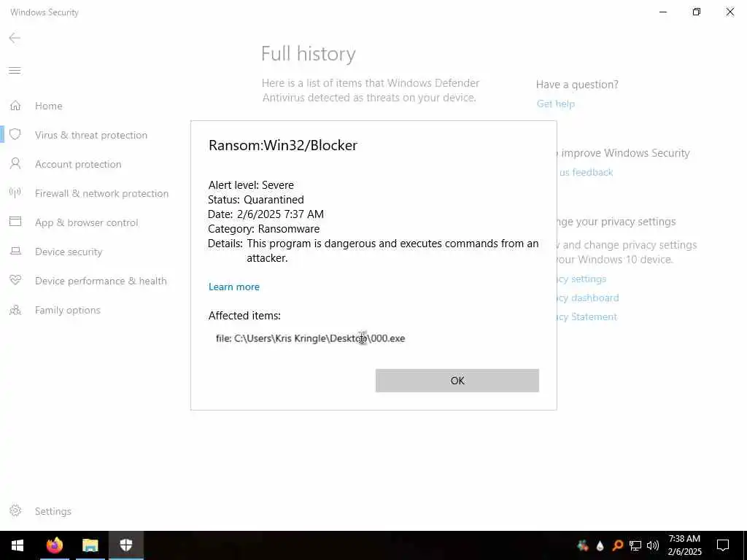
Task: Click the orange magnifier tray icon
Action: point(617,545)
